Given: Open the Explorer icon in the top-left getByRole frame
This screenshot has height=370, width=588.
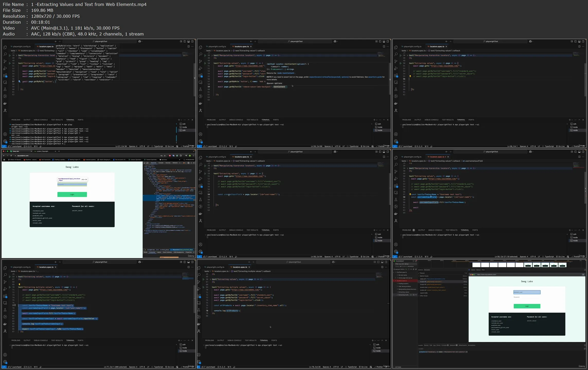Looking at the screenshot, I should [5, 48].
